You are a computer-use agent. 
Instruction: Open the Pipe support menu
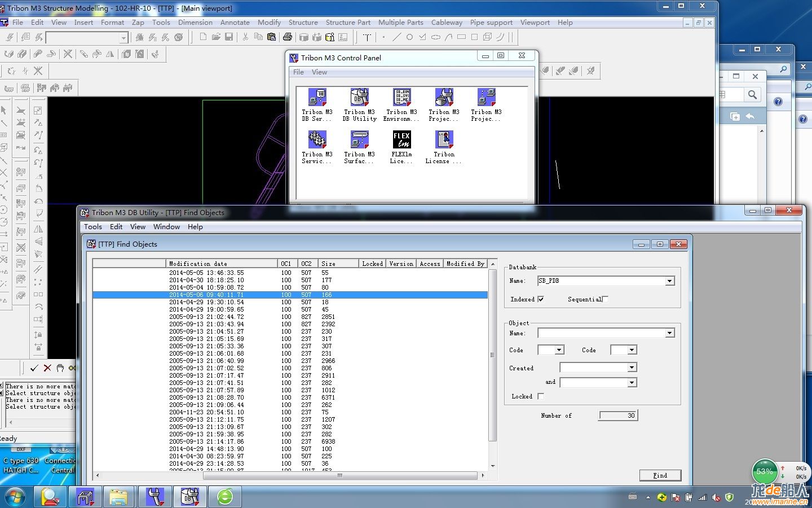[491, 23]
